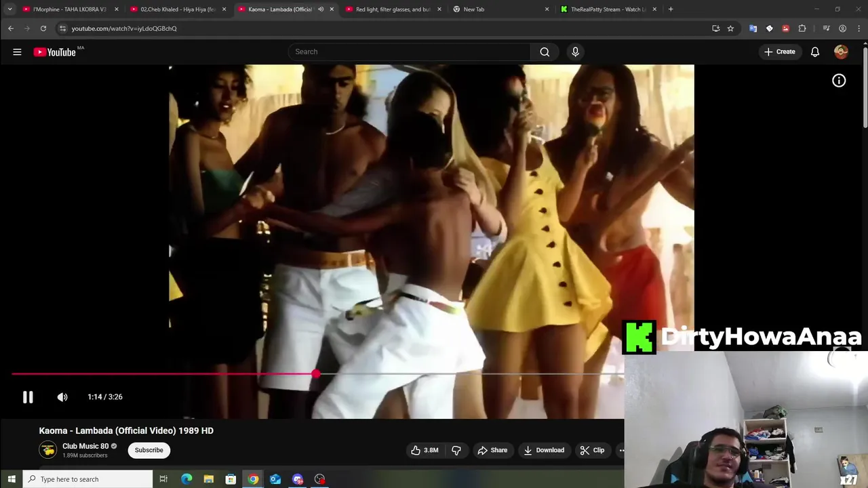
Task: Open a new browser tab with plus
Action: pos(671,9)
